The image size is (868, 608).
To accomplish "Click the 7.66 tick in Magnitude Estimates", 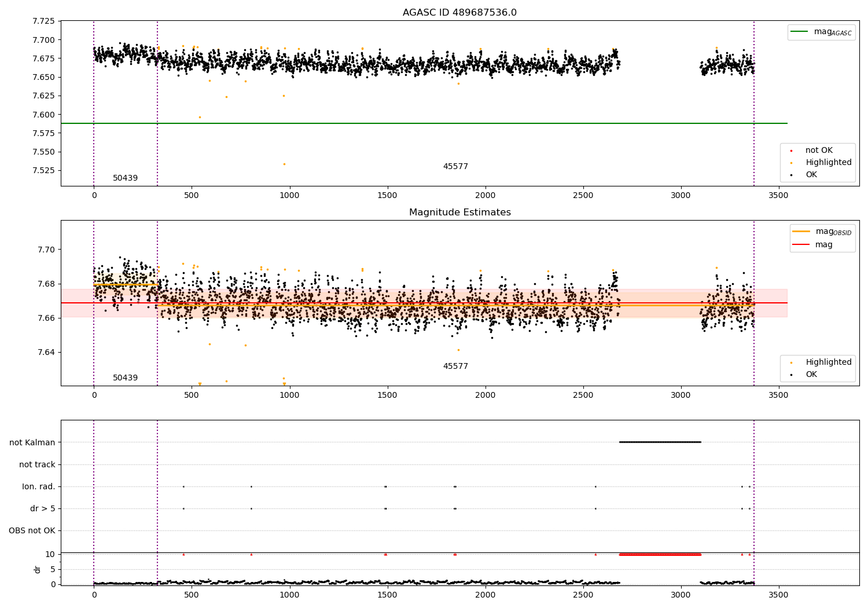I will click(x=46, y=318).
